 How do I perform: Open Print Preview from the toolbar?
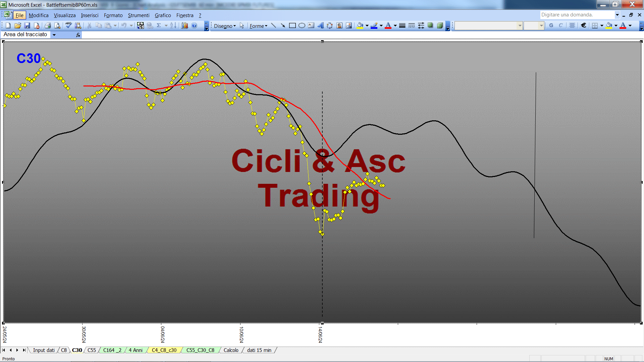pyautogui.click(x=57, y=25)
